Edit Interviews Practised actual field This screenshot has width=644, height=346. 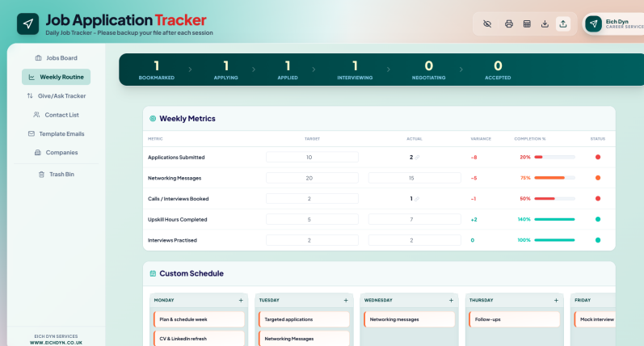[x=415, y=240]
